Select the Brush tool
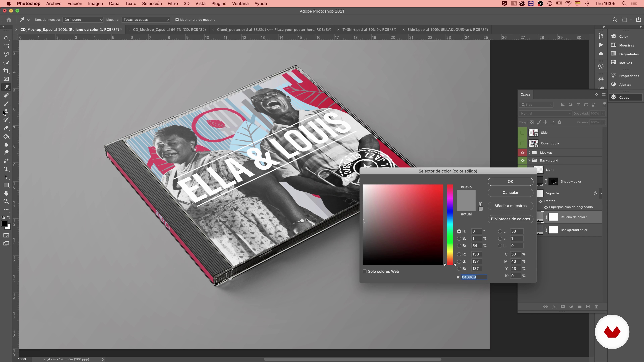The image size is (644, 362). (x=6, y=103)
